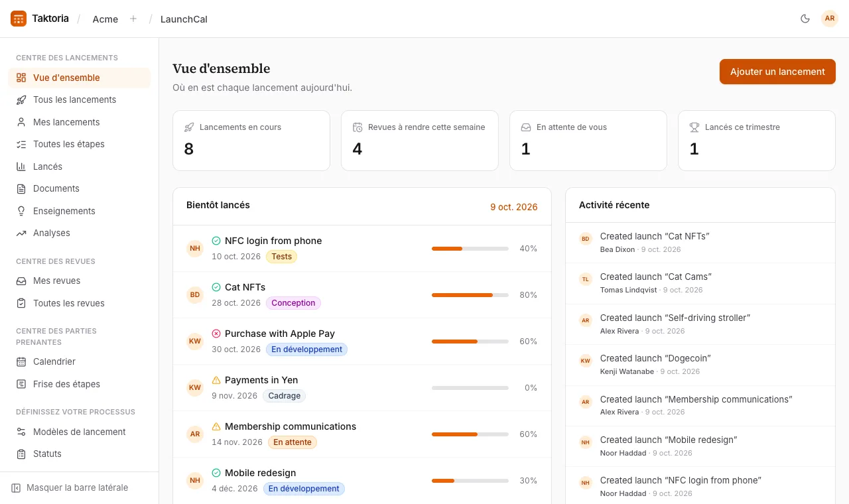The width and height of the screenshot is (849, 504).
Task: Click the plus icon next to Acme
Action: click(133, 19)
